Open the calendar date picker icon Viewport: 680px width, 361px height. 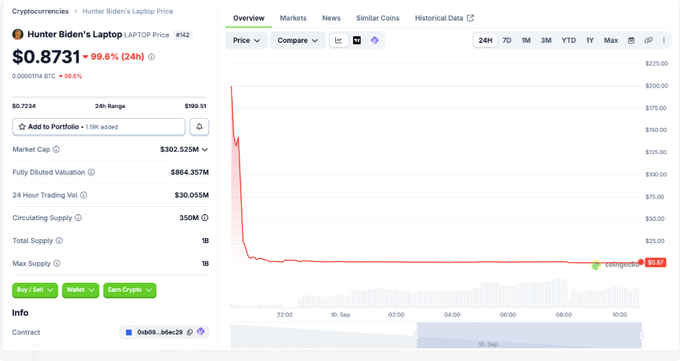coord(631,40)
